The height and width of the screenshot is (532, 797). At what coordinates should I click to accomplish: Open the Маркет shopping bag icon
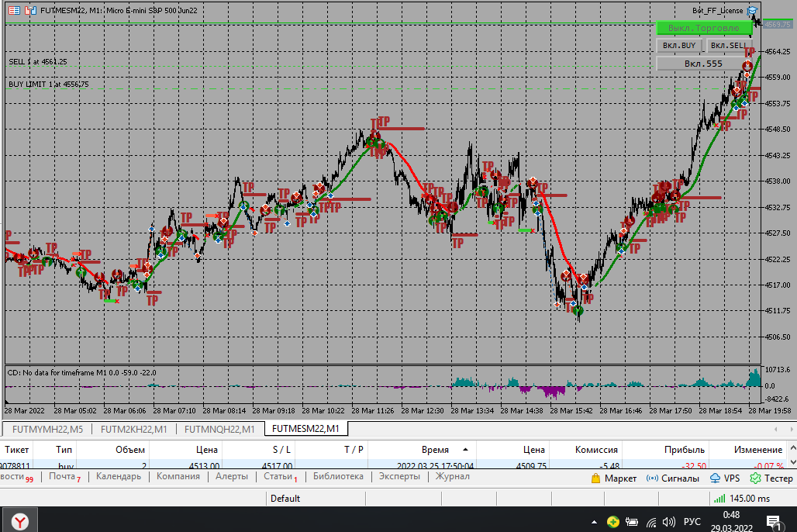pos(595,478)
